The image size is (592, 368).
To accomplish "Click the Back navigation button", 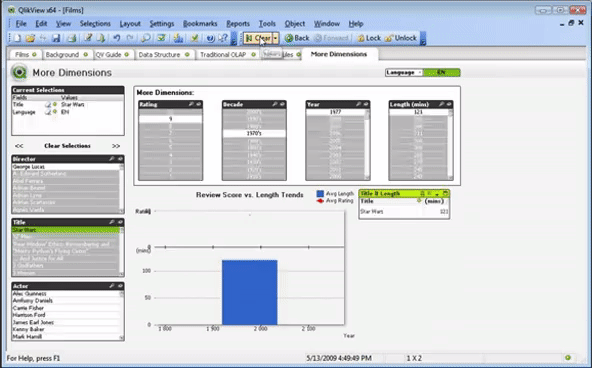I will (x=297, y=38).
